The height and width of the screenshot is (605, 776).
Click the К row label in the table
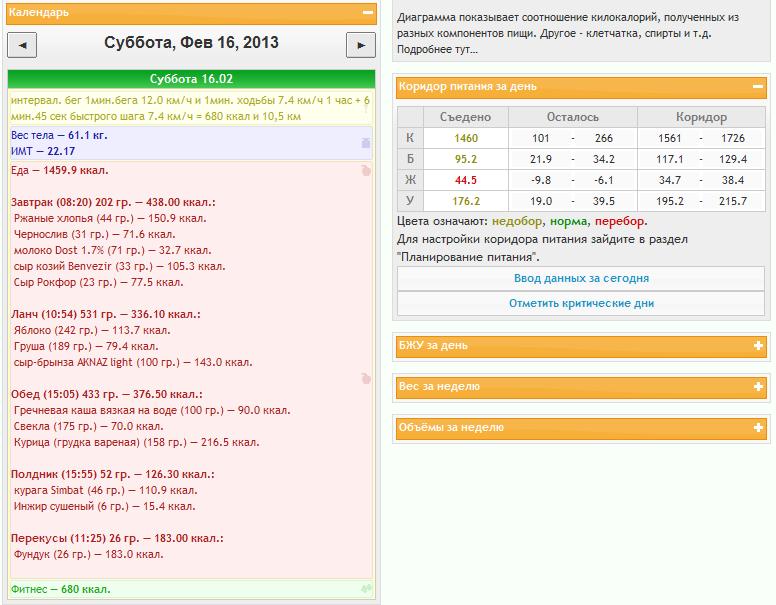(410, 138)
